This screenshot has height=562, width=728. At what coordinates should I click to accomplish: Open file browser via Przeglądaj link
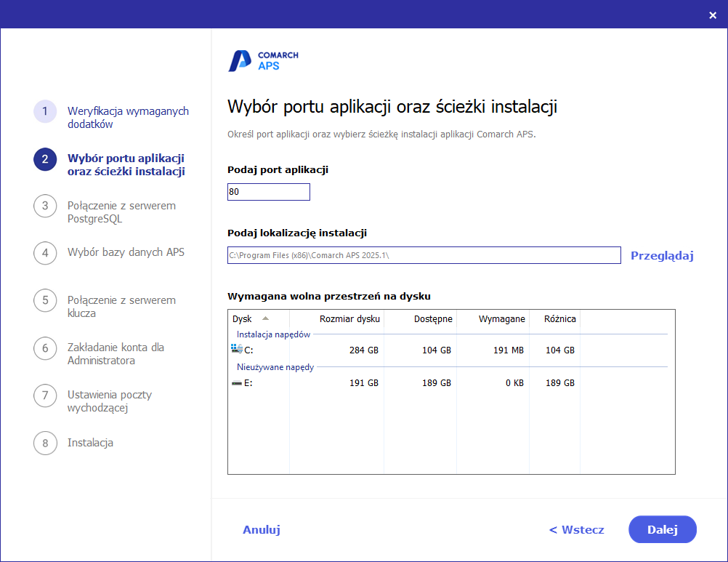pos(660,255)
